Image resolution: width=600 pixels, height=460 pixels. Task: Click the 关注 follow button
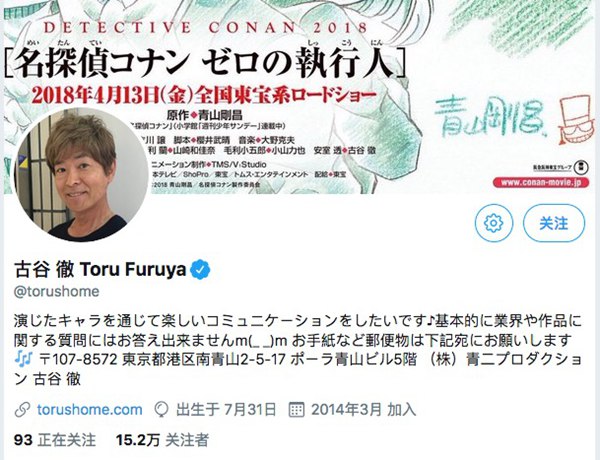[554, 223]
